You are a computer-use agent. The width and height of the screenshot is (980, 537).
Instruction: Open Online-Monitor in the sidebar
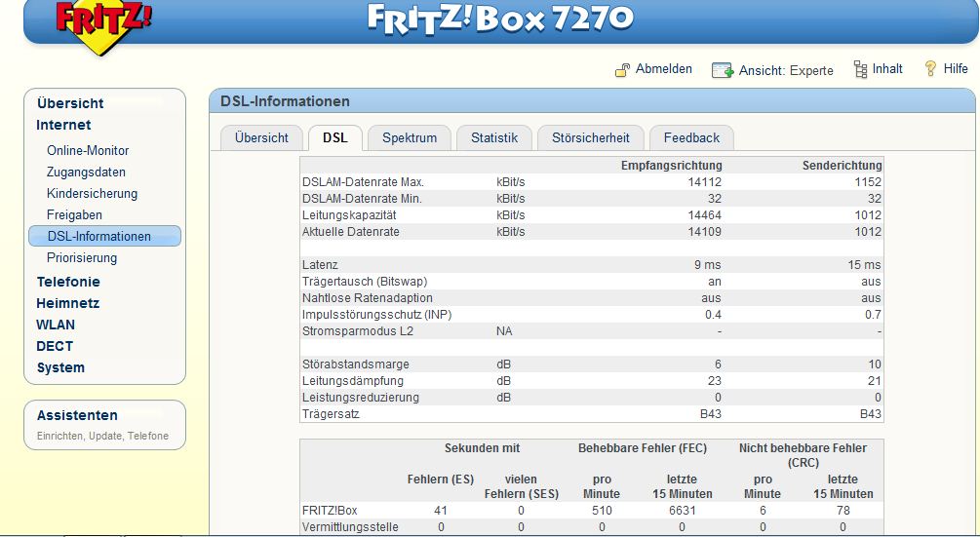(x=88, y=151)
